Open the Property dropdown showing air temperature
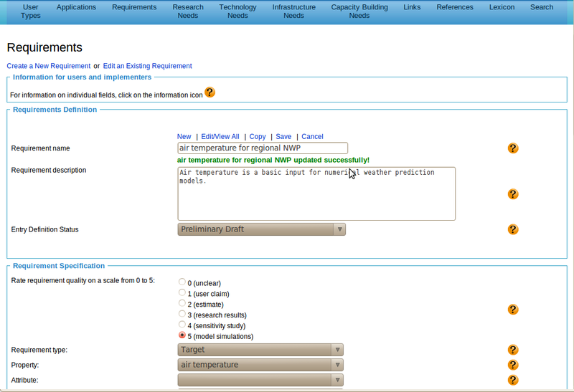The width and height of the screenshot is (574, 392). (x=261, y=365)
